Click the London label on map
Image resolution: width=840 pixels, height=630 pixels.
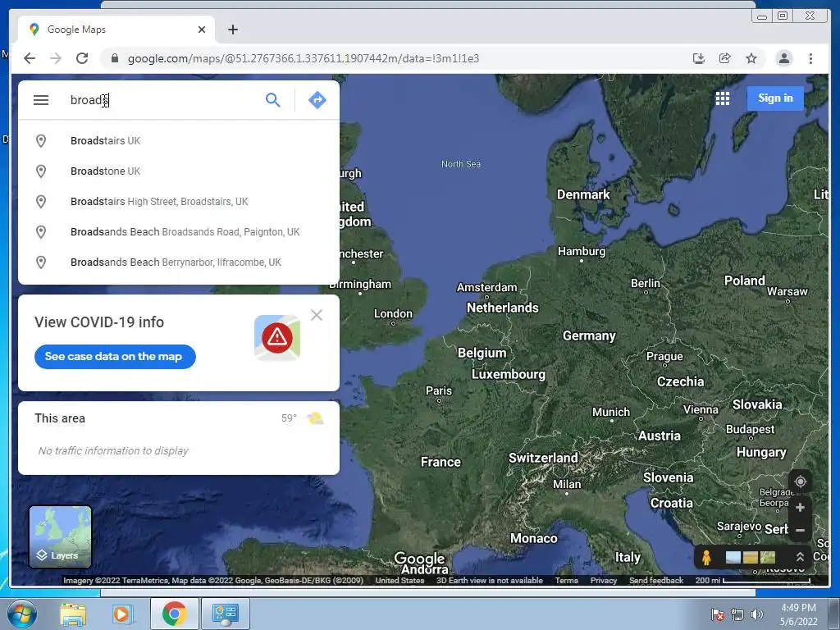(393, 314)
